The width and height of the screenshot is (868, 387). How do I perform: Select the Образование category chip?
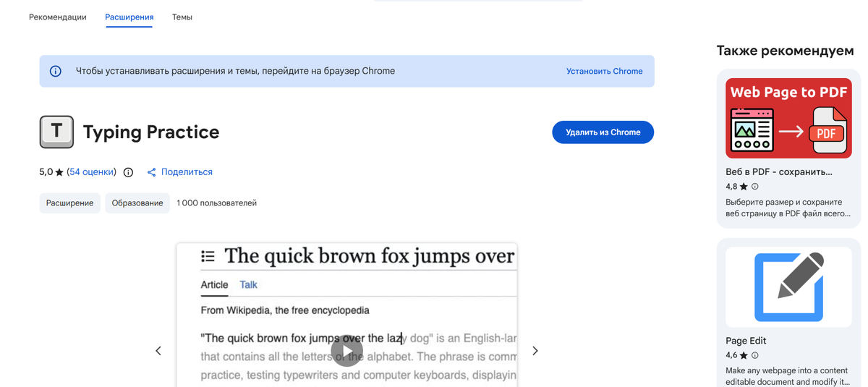tap(137, 203)
